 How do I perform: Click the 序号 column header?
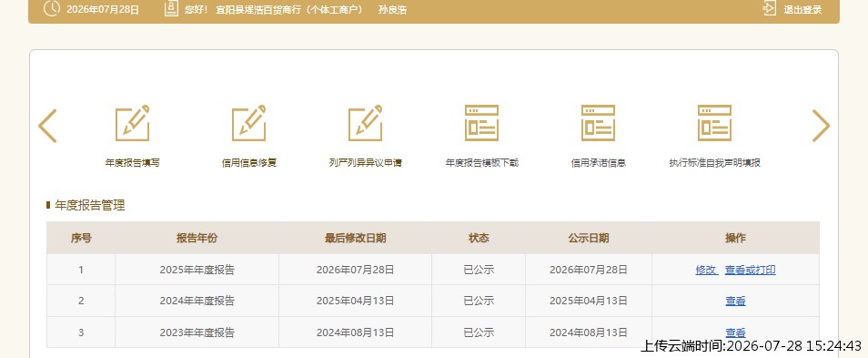click(x=81, y=239)
